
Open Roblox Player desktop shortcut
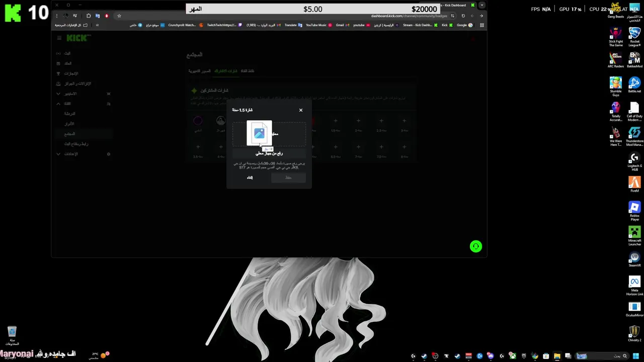coord(634,211)
